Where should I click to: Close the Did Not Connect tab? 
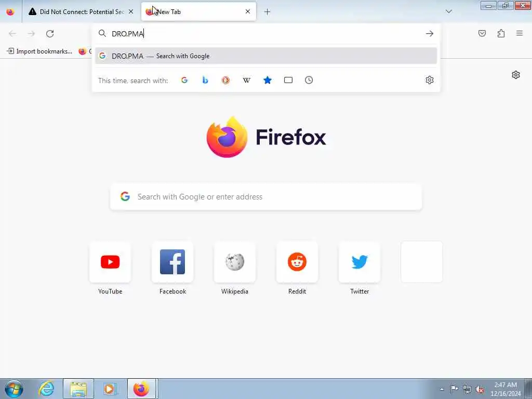(x=131, y=11)
